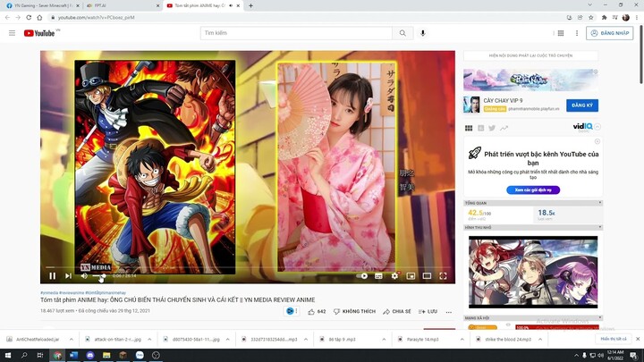The width and height of the screenshot is (644, 362).
Task: Collapse the MẠNG XÃ HỘI section
Action: [600, 317]
